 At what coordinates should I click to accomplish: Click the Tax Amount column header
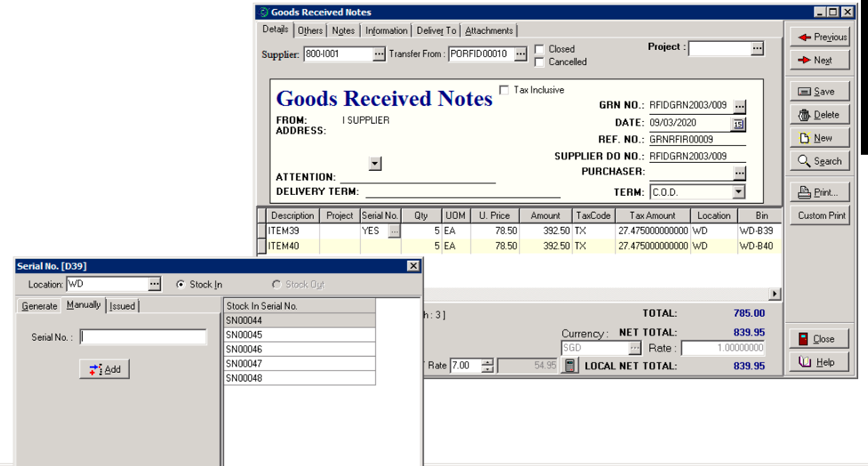(653, 215)
